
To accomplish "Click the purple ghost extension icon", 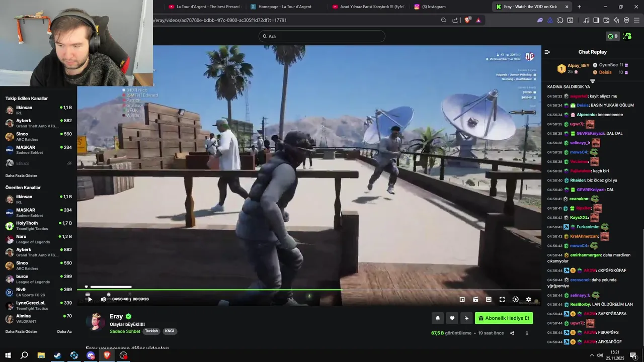I will pyautogui.click(x=540, y=20).
